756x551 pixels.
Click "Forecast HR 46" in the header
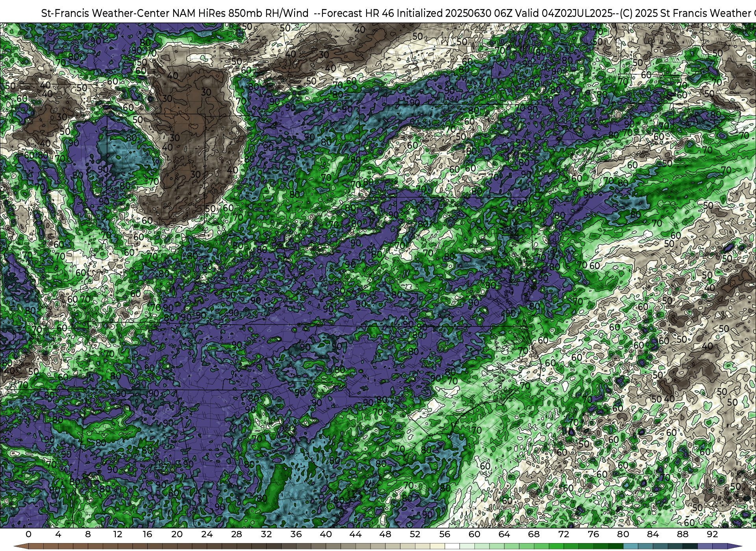click(358, 13)
